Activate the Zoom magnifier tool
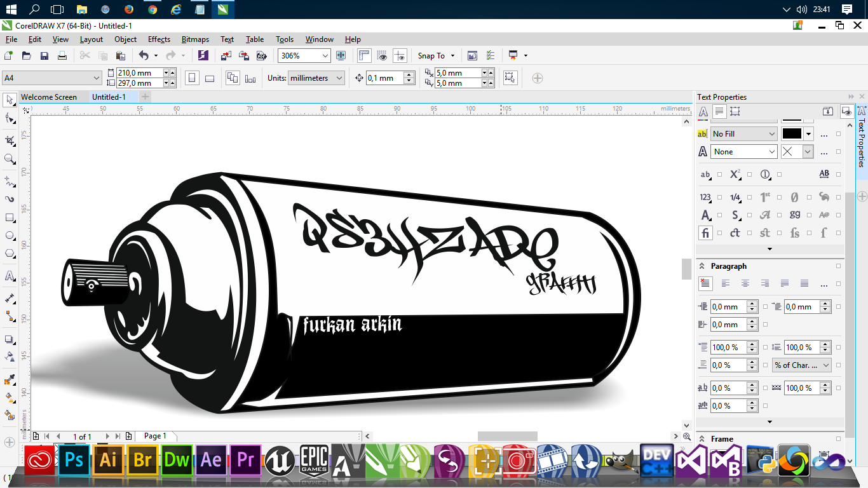Screen dimensions: 868x488 tap(10, 158)
